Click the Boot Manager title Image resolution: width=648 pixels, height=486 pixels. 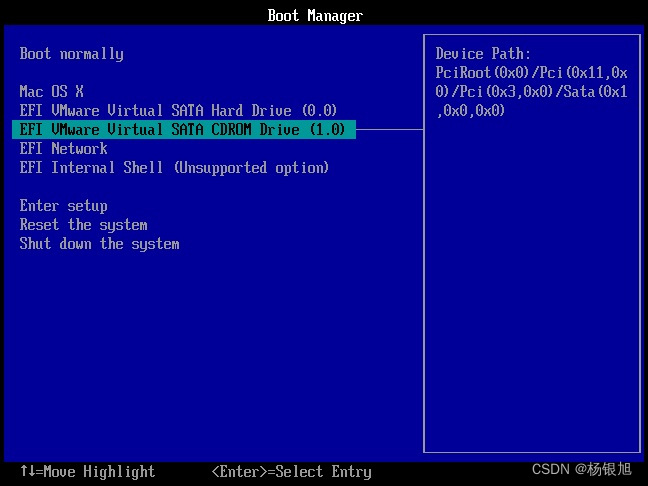point(315,16)
